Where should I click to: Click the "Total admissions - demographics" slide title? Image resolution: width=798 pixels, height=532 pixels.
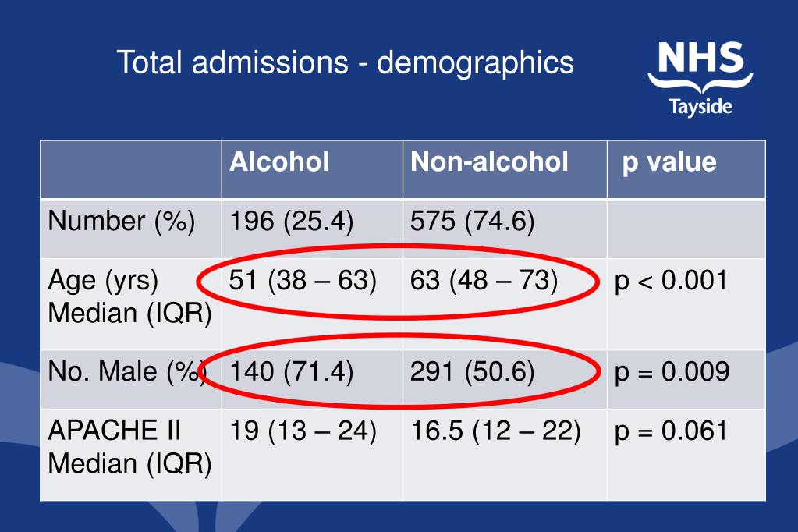(345, 62)
